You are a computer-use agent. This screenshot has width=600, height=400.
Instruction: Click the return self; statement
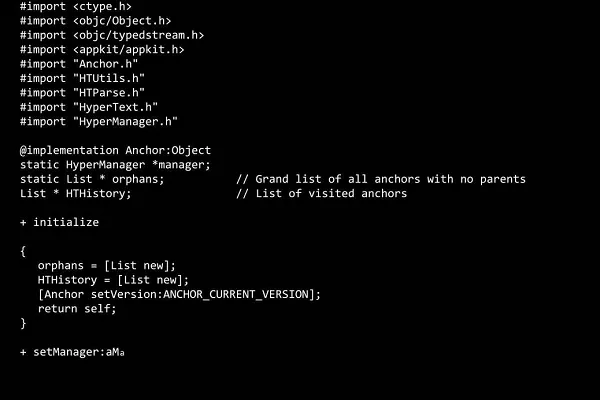coord(77,308)
